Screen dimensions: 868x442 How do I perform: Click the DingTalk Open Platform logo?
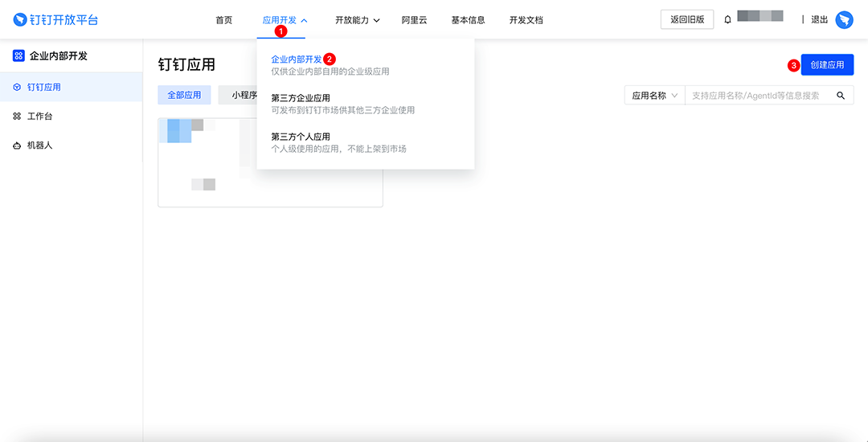[55, 19]
